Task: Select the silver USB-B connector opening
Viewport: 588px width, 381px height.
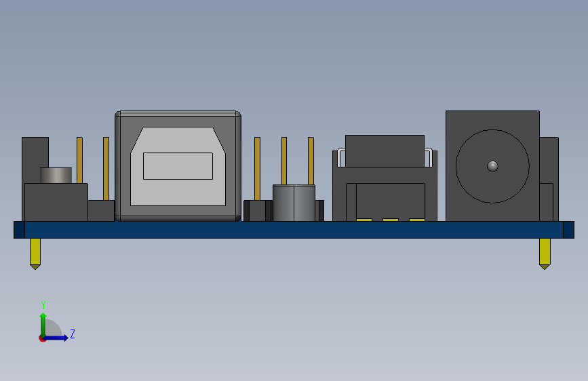Action: (x=178, y=166)
